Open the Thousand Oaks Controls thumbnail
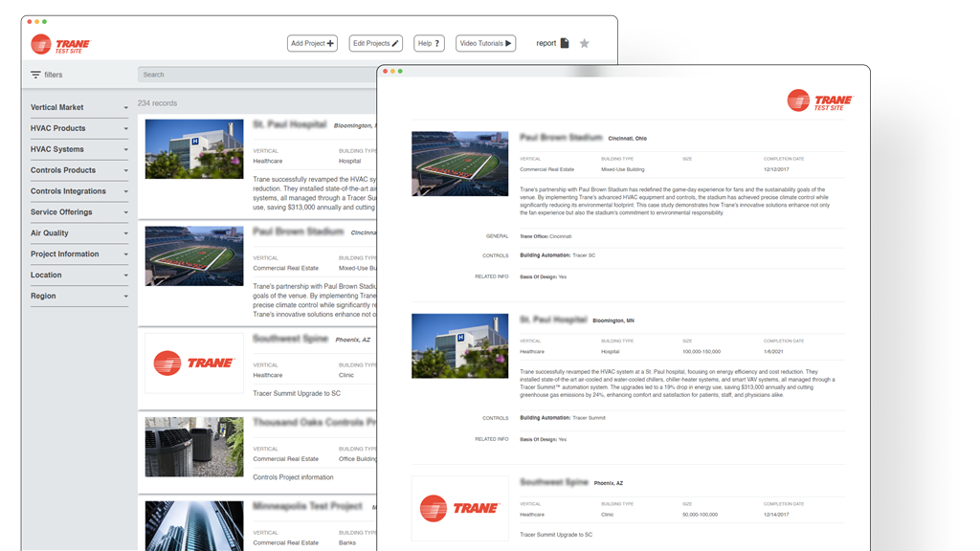980x551 pixels. point(194,447)
